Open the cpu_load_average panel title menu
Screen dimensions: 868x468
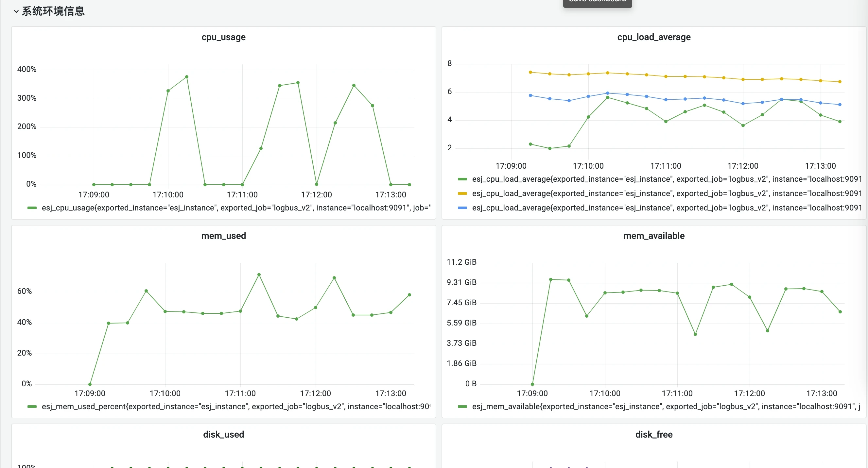pos(654,37)
